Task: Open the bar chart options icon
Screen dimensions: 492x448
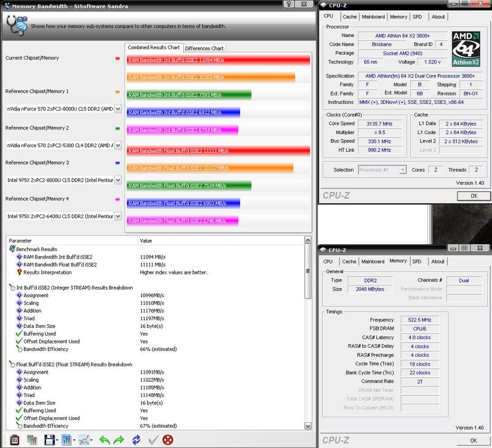Action: click(x=66, y=439)
